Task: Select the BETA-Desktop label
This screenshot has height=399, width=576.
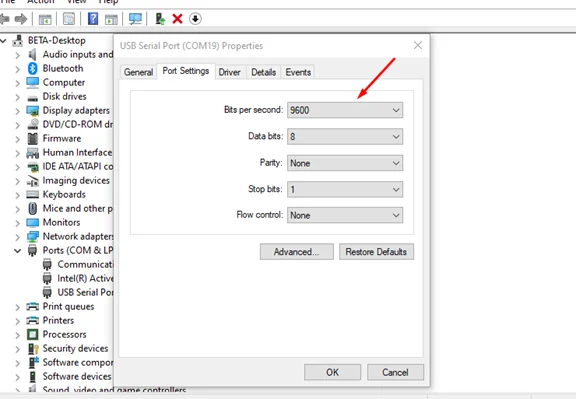Action: [57, 40]
